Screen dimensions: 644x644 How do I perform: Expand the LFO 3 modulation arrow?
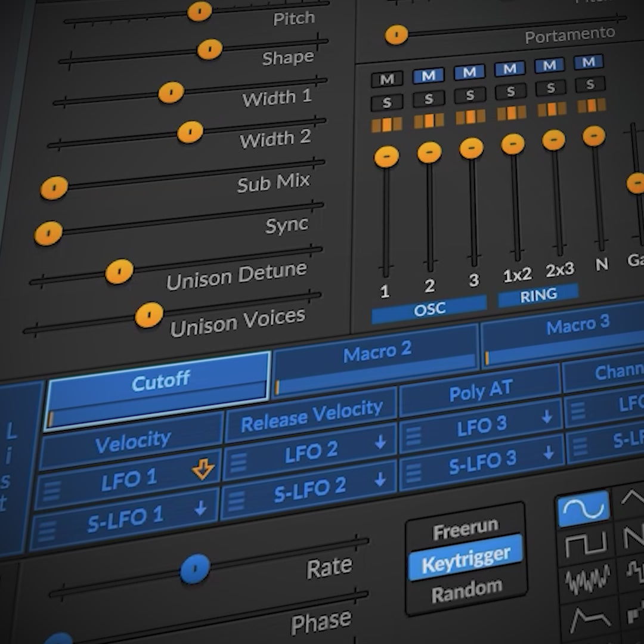tap(547, 417)
